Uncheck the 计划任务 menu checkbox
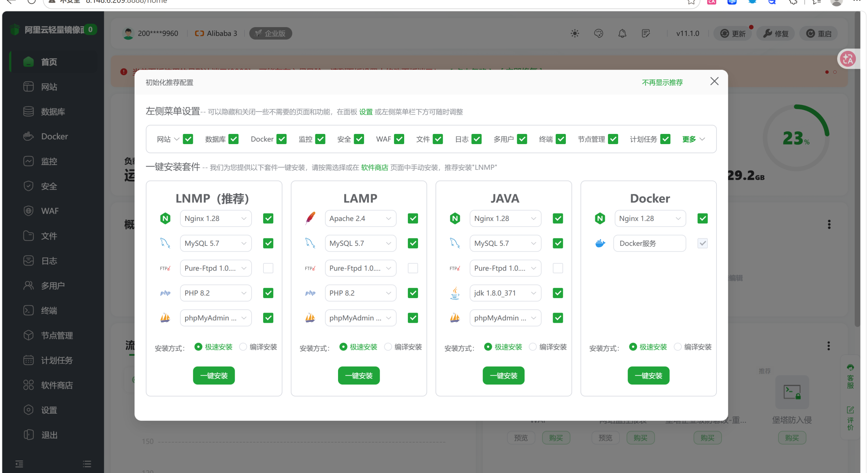The image size is (868, 473). click(665, 139)
